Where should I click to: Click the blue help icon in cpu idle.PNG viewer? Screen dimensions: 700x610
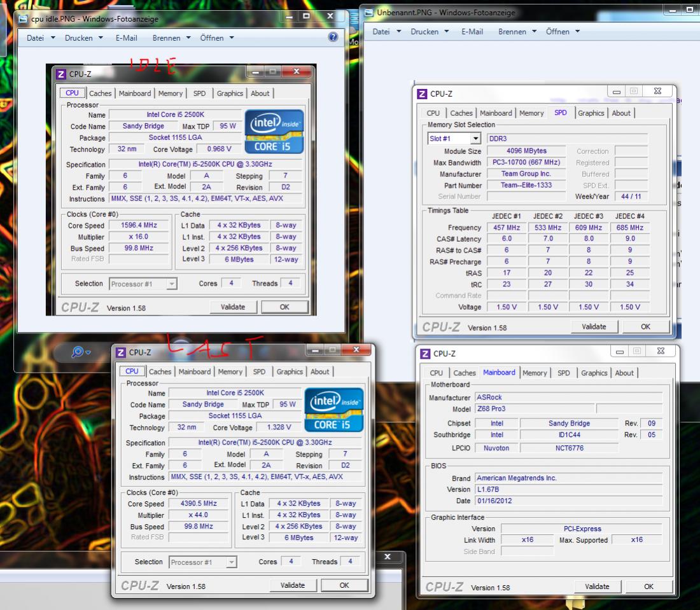[333, 37]
